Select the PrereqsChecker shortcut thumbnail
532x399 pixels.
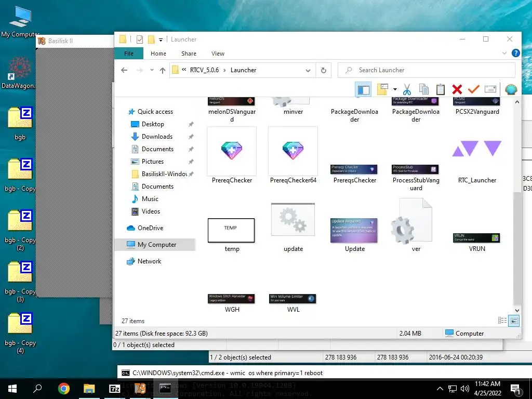(354, 169)
